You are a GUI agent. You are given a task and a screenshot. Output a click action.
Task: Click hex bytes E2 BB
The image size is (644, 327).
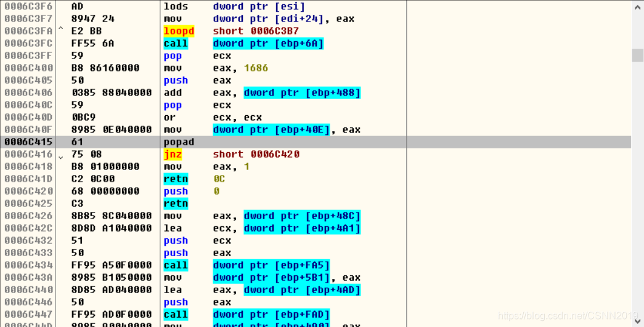point(86,31)
